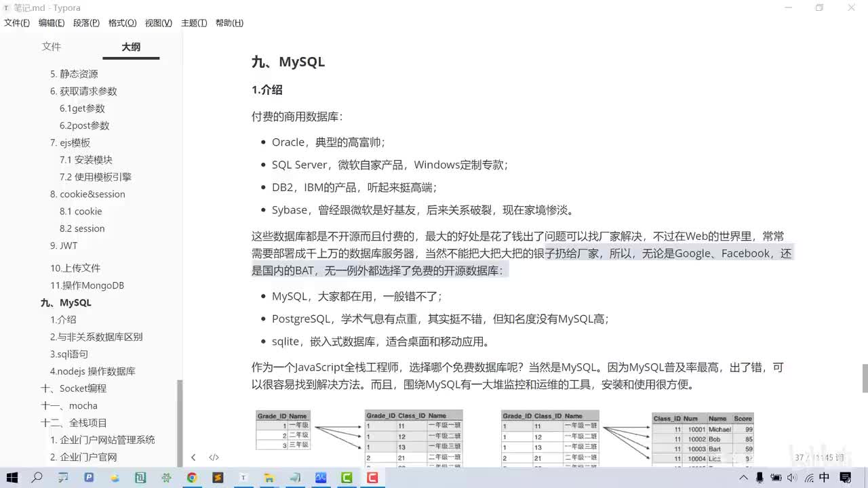868x488 pixels.
Task: Open the 帮助(H) menu
Action: coord(229,23)
